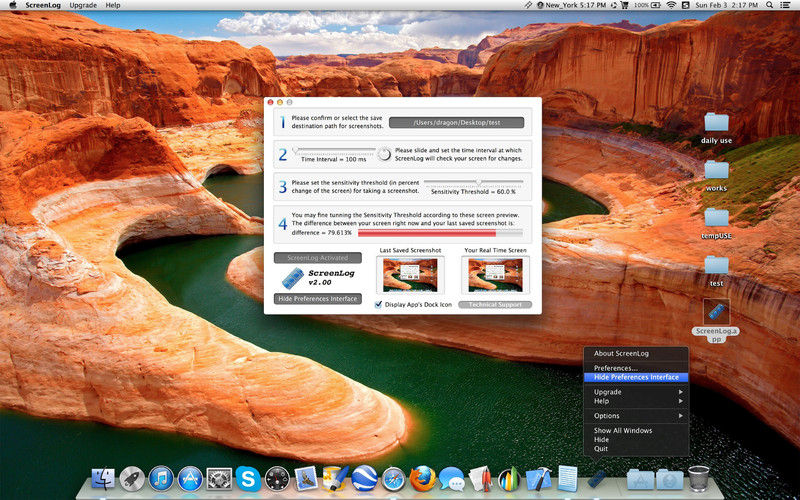This screenshot has height=500, width=800.
Task: Click the Sensitivity Threshold slider handle
Action: (x=478, y=182)
